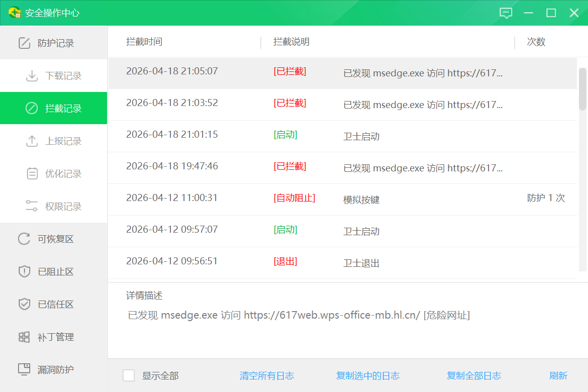Click the 拦截记录 blocked circle icon
Viewport: 588px width, 392px height.
click(32, 109)
